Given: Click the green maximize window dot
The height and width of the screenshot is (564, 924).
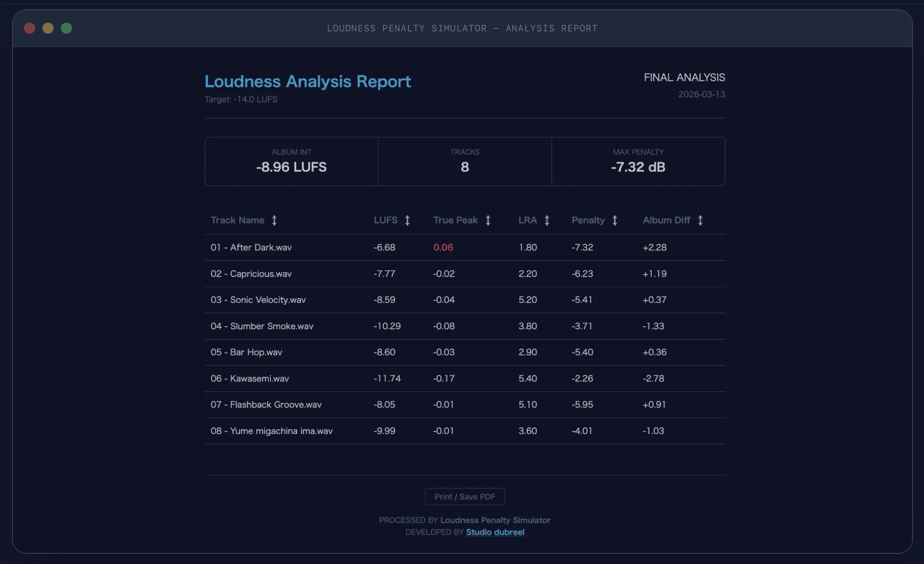Looking at the screenshot, I should tap(66, 28).
